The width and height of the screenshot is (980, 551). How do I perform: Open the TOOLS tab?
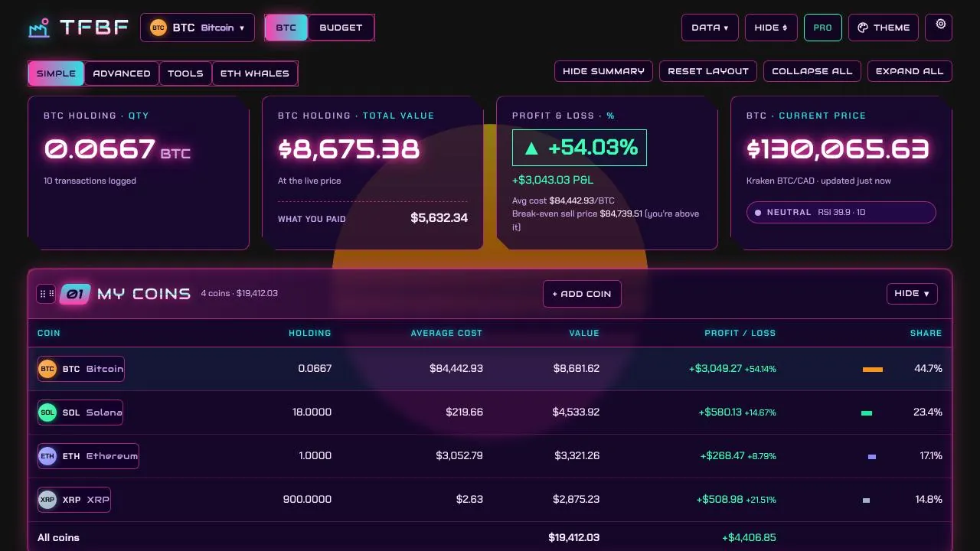185,73
